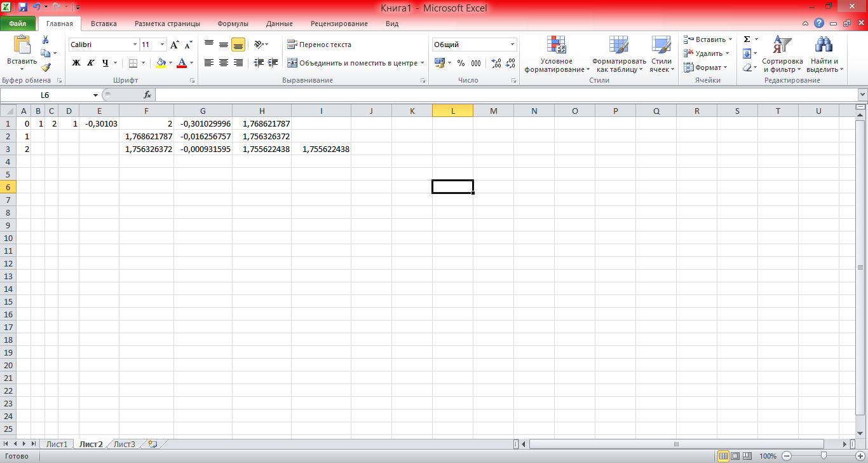Increase the indent
The image size is (868, 463).
pyautogui.click(x=273, y=62)
